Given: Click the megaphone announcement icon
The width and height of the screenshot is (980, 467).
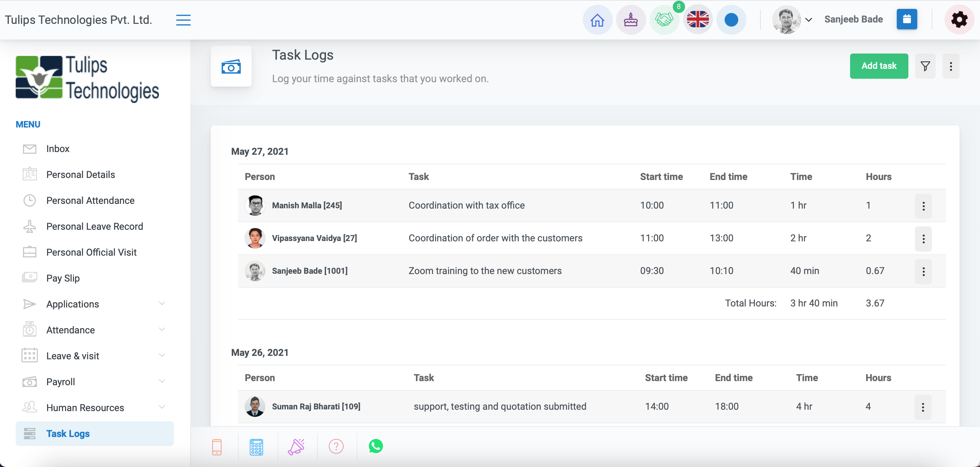Looking at the screenshot, I should click(296, 447).
